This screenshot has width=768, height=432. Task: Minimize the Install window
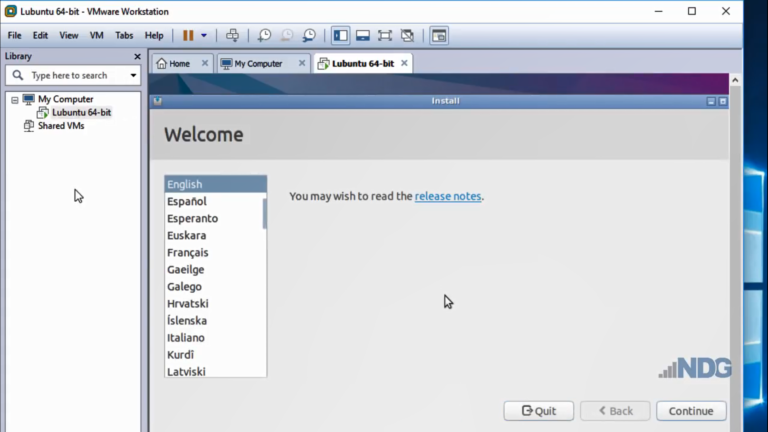point(711,101)
